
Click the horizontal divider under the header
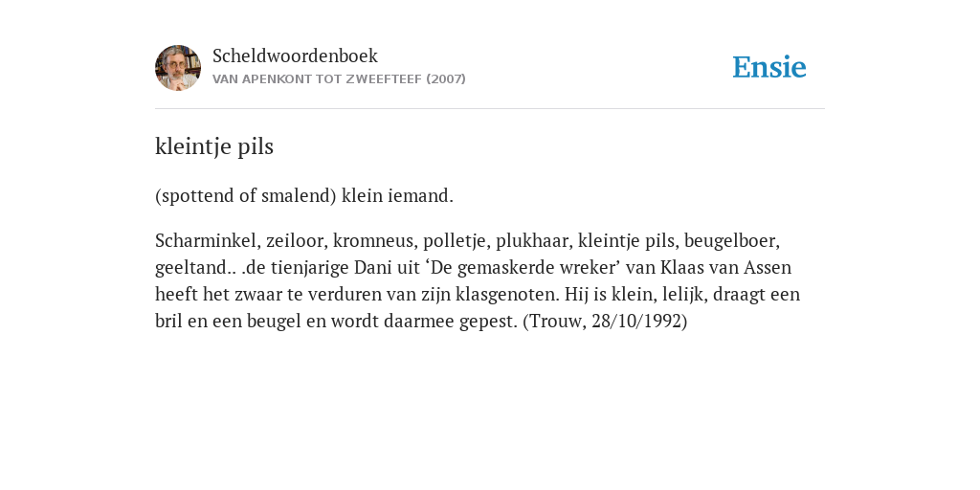tap(490, 109)
